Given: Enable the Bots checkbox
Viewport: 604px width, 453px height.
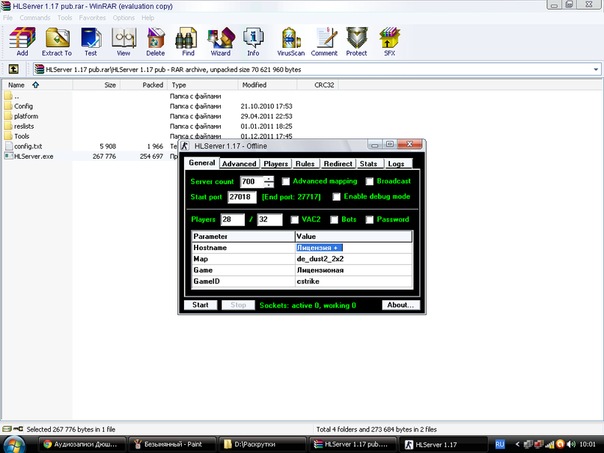Looking at the screenshot, I should [334, 220].
